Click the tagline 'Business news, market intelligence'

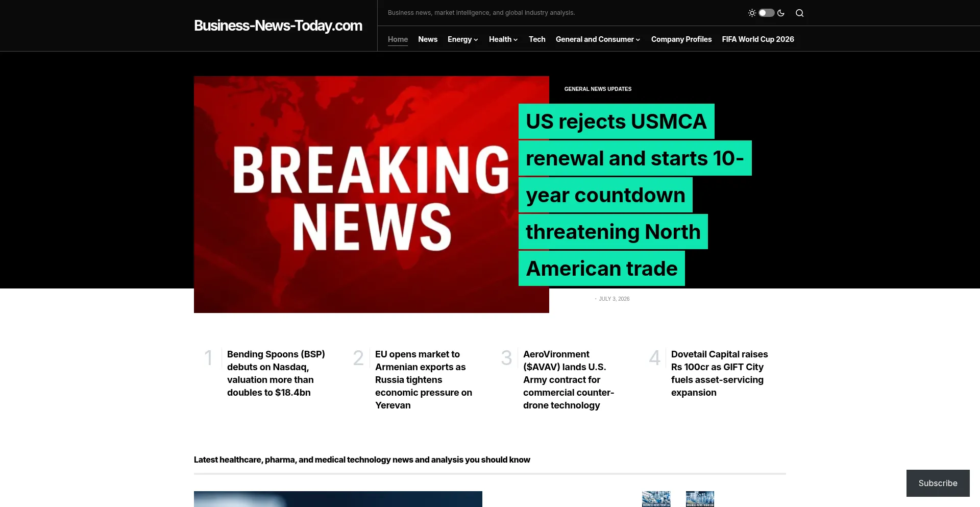pos(481,13)
